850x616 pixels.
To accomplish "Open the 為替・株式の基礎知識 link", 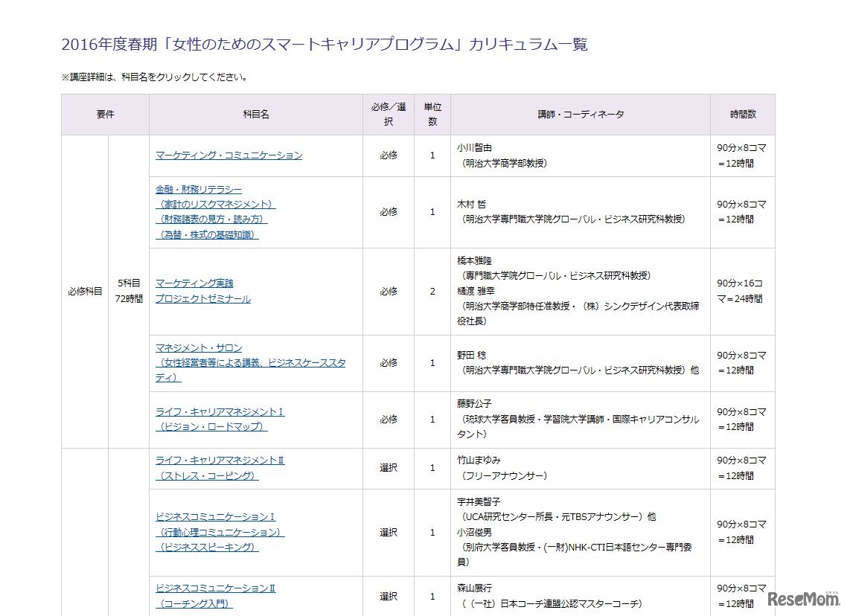I will [x=206, y=234].
